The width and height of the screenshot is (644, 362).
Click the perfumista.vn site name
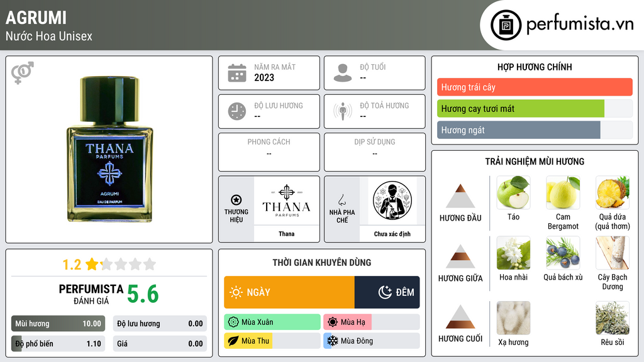click(x=579, y=24)
